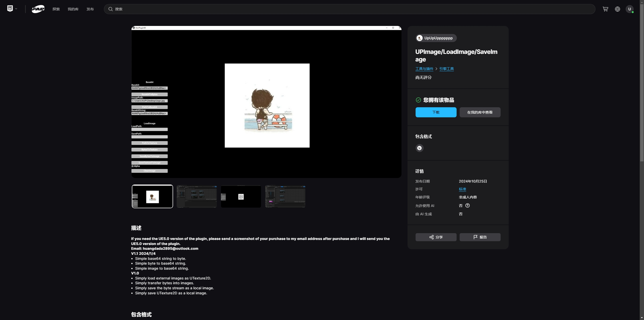Click the UpUpUppppppp seller avatar

click(x=419, y=38)
